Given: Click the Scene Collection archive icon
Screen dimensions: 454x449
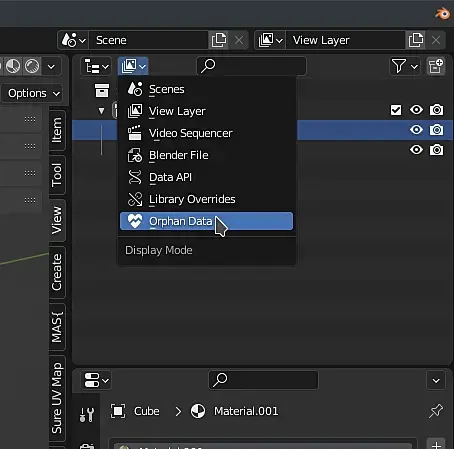Looking at the screenshot, I should [x=102, y=90].
